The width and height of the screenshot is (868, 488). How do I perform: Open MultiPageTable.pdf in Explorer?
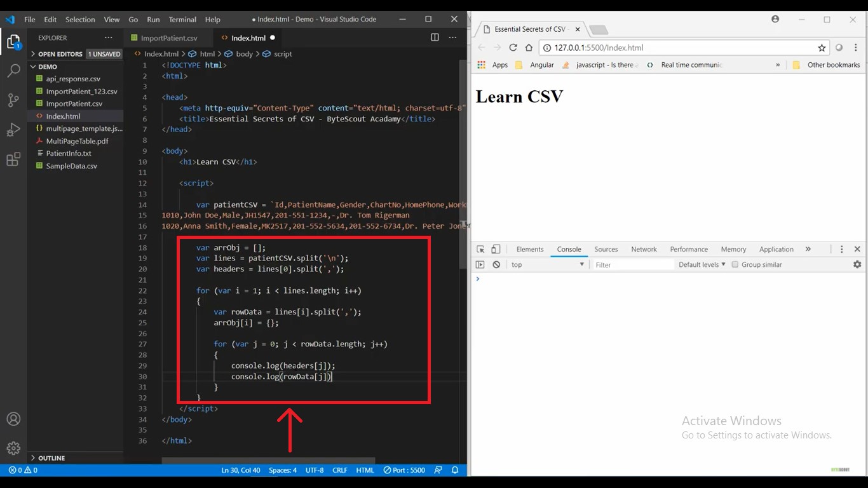(76, 141)
